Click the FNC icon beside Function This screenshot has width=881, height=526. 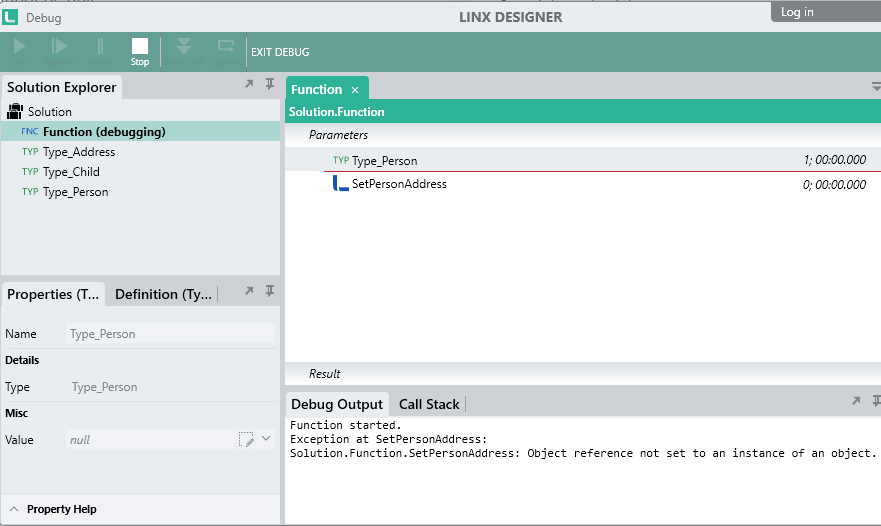coord(30,132)
